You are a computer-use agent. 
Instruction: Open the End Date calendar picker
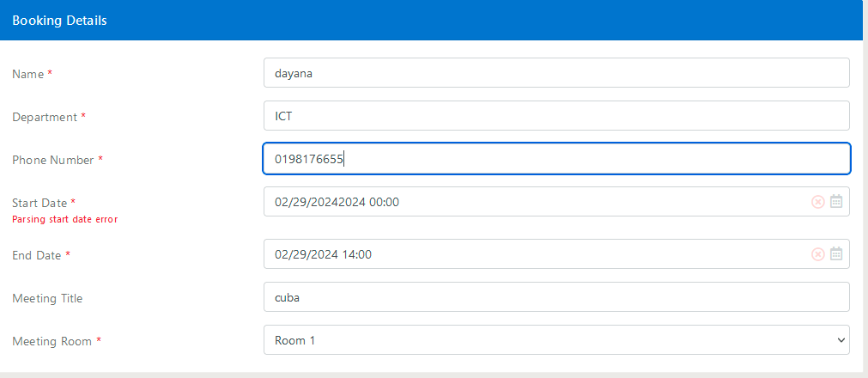836,254
